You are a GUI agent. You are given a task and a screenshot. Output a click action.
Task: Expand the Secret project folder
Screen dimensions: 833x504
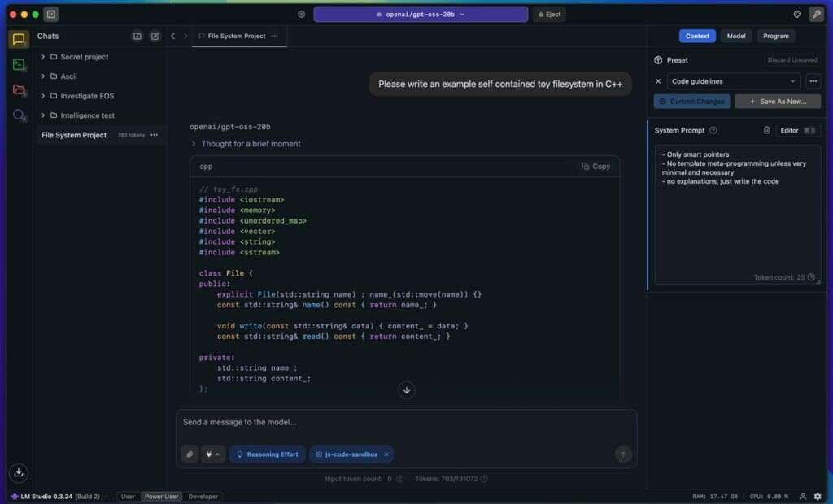[x=43, y=57]
